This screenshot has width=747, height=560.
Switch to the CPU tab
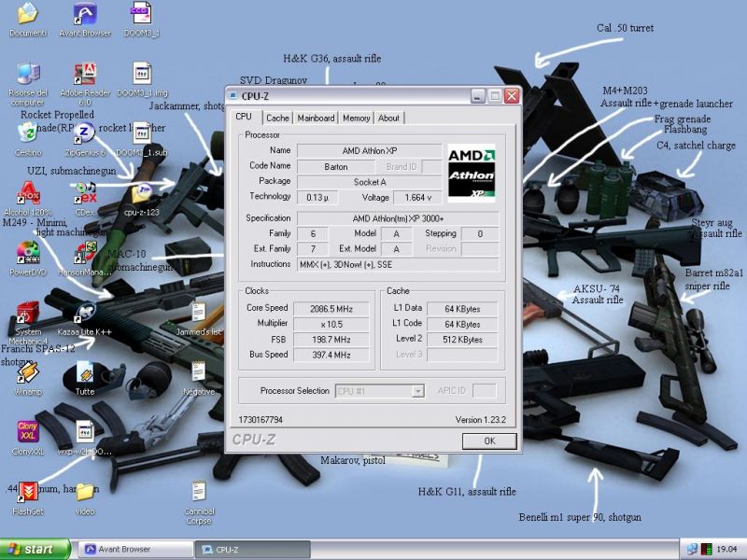244,117
